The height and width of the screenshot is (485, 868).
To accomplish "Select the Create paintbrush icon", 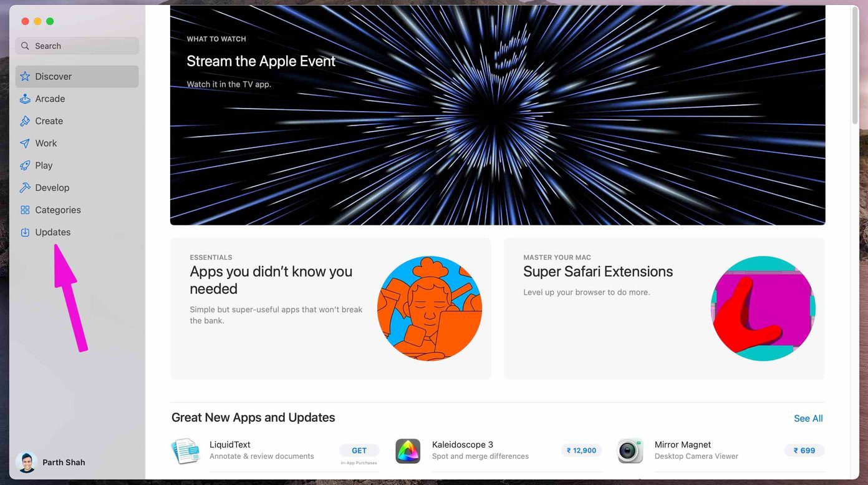I will click(x=25, y=121).
